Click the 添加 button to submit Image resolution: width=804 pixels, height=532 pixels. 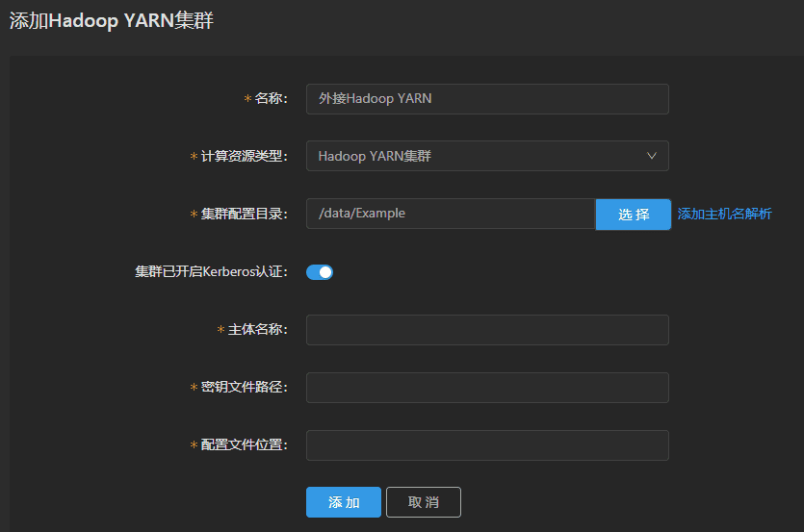[x=343, y=502]
